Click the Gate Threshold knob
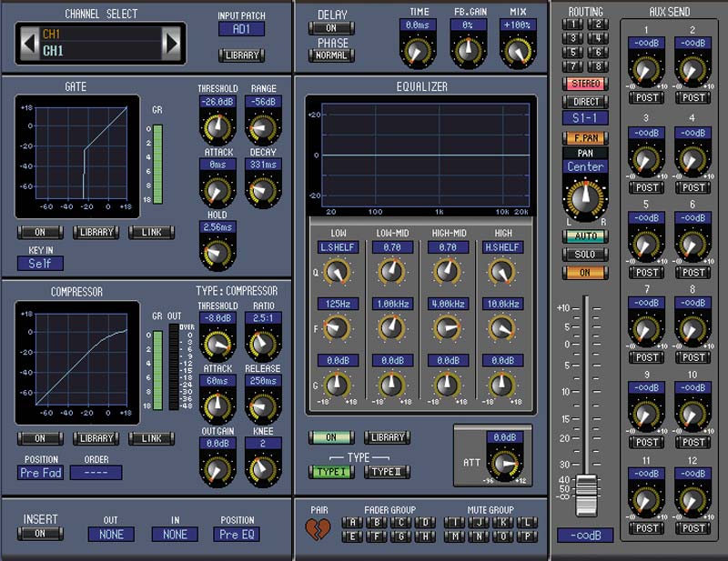Screen dimensions: 728x561 (x=217, y=125)
